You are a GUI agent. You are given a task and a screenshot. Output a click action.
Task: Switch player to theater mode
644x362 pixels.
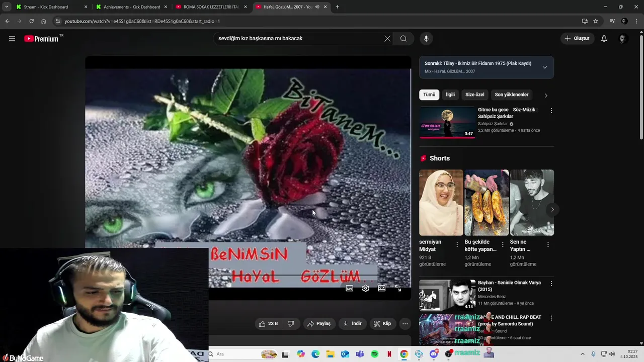click(x=382, y=289)
